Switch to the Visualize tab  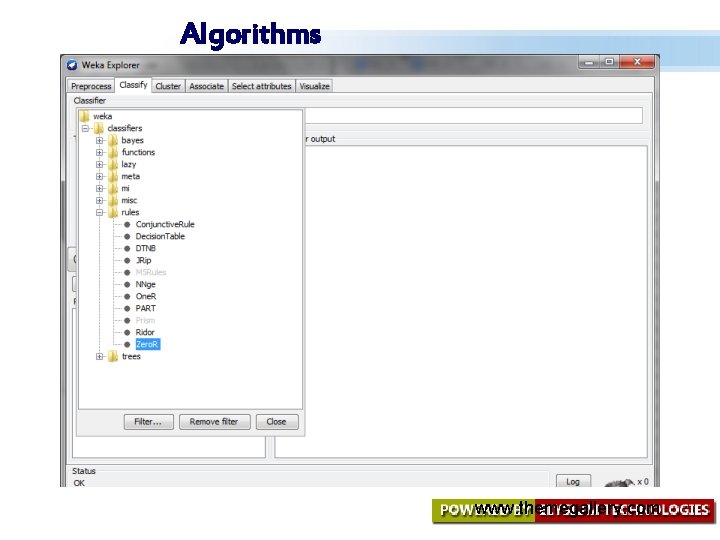pos(315,86)
